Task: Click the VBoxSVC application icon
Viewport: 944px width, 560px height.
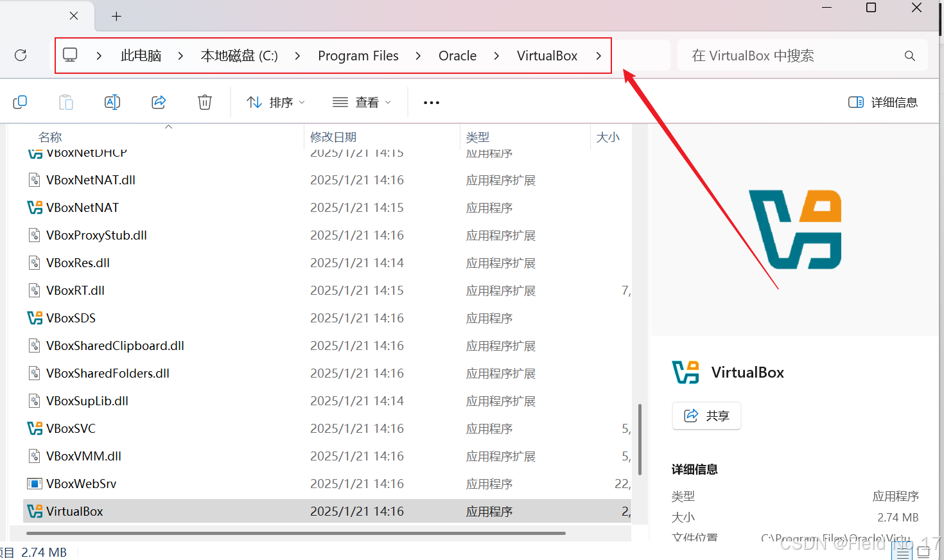Action: (35, 428)
